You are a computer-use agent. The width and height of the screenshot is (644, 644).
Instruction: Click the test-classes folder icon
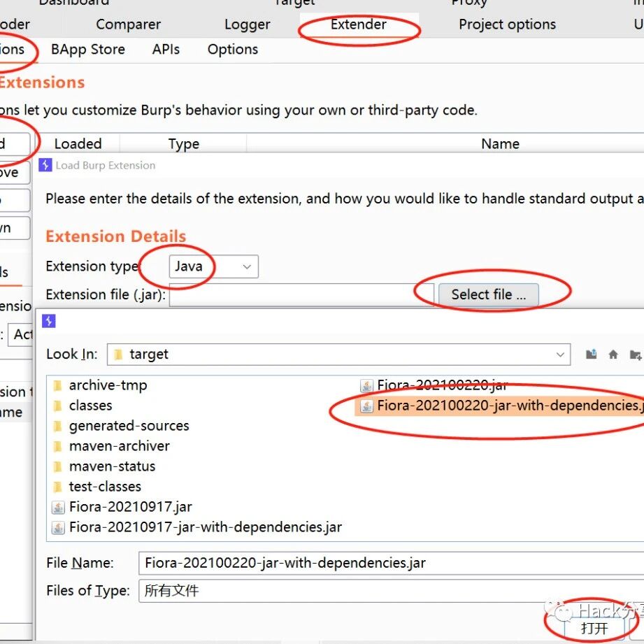point(58,487)
